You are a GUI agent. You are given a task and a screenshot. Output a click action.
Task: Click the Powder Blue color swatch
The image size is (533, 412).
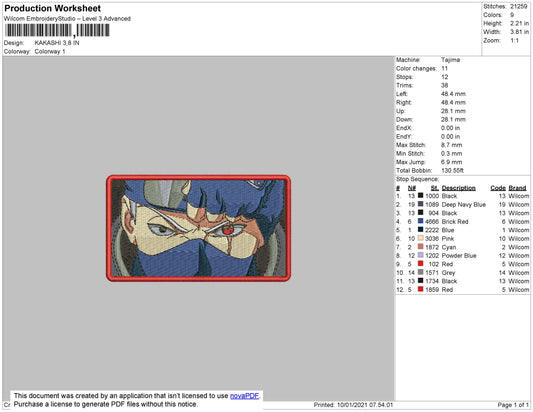[x=420, y=255]
